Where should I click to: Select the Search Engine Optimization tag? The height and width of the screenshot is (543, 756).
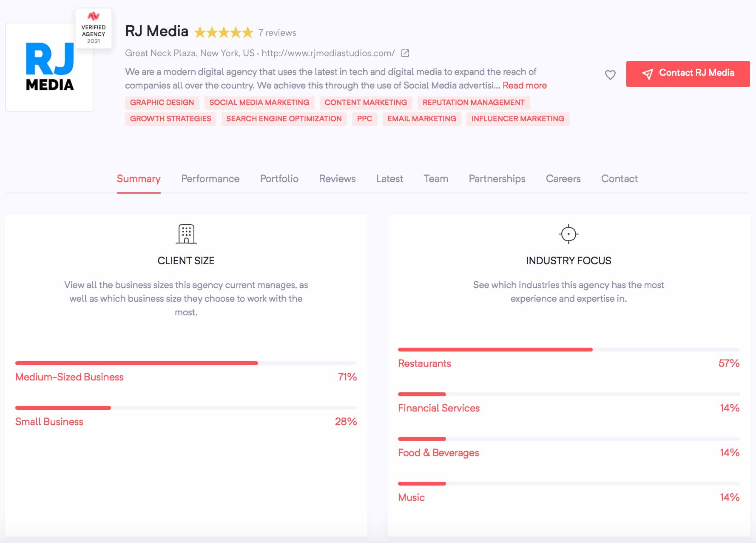pos(284,119)
